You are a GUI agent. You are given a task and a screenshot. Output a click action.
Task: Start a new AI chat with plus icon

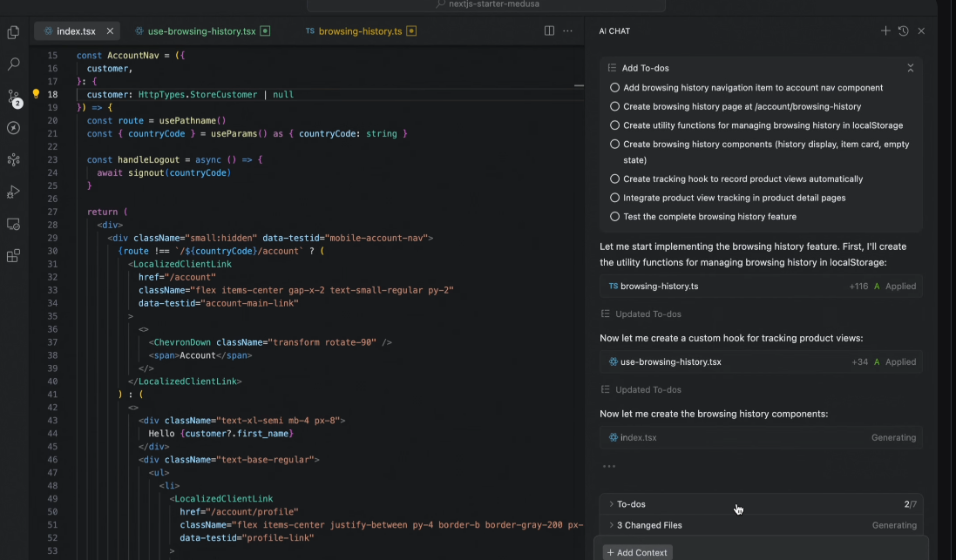(885, 30)
